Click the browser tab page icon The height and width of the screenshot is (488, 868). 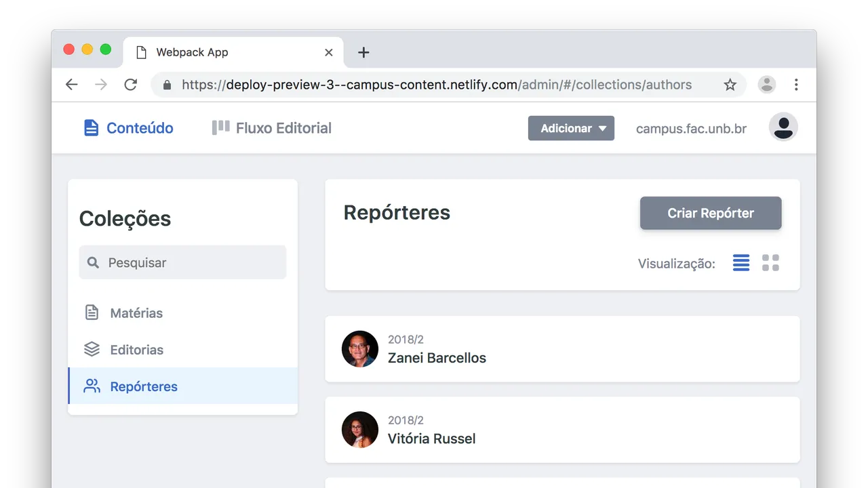[x=141, y=52]
